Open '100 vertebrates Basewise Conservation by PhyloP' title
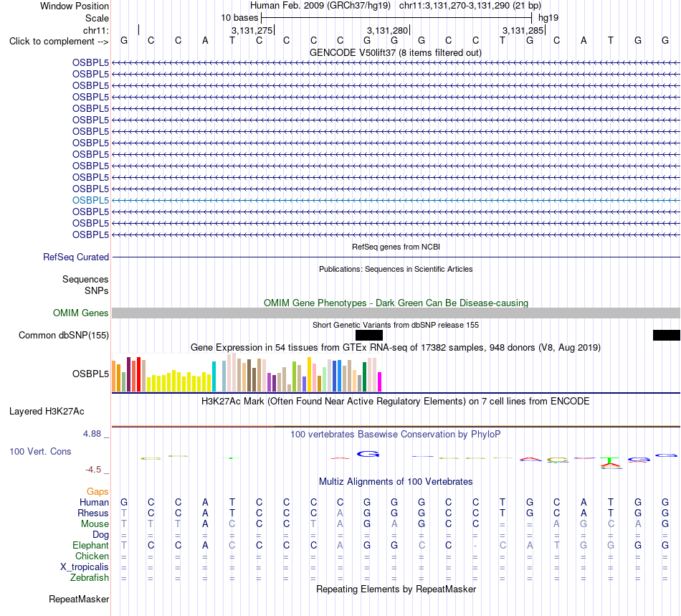Image resolution: width=681 pixels, height=616 pixels. (396, 434)
